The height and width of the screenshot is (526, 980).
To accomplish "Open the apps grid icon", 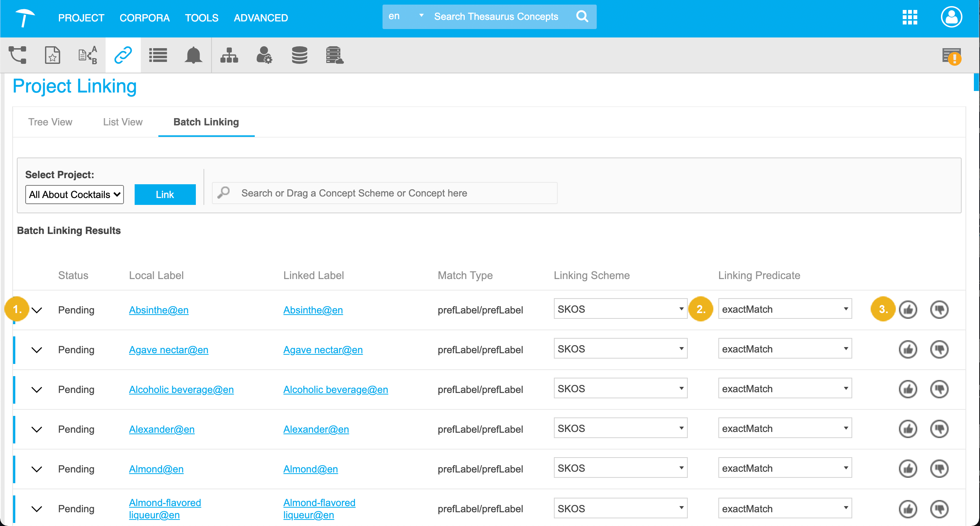I will [910, 17].
